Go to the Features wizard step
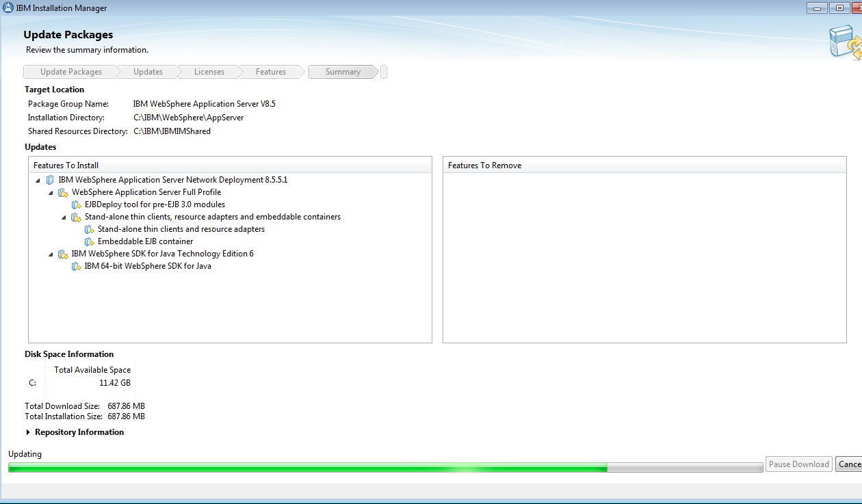Viewport: 862px width, 504px height. (x=271, y=72)
